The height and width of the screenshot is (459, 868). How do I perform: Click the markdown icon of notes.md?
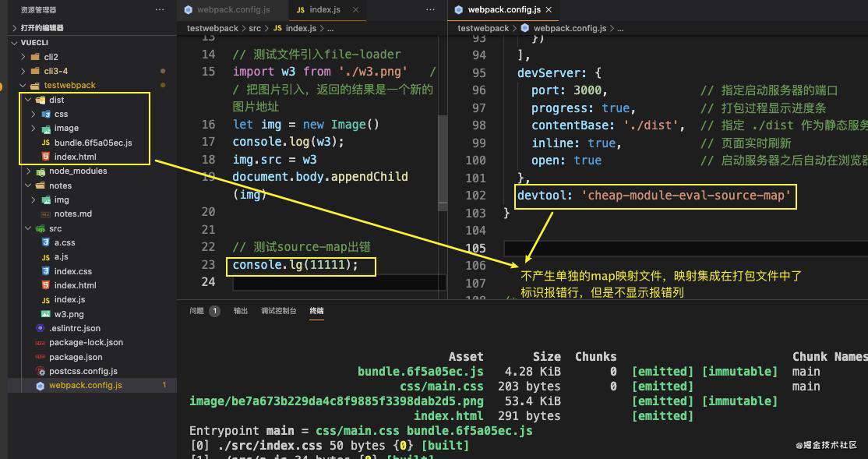[x=46, y=214]
